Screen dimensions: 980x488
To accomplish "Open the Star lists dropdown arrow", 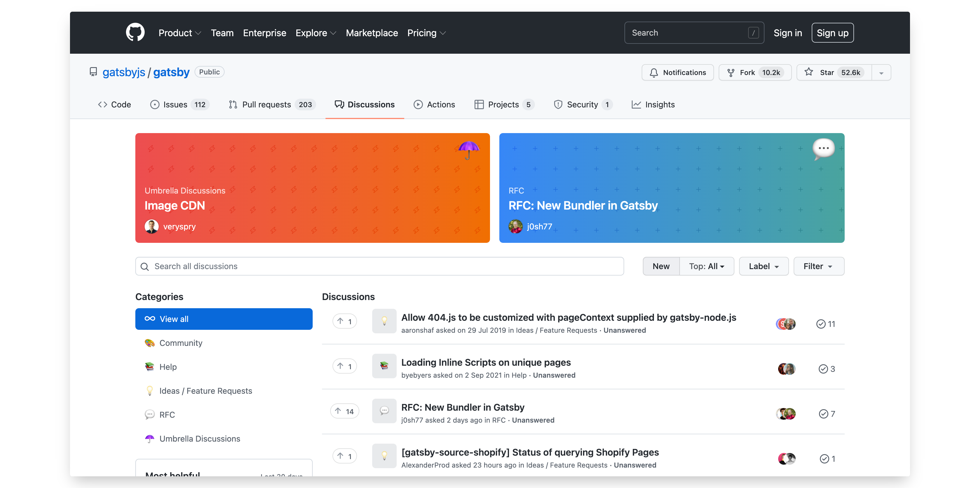I will coord(881,72).
